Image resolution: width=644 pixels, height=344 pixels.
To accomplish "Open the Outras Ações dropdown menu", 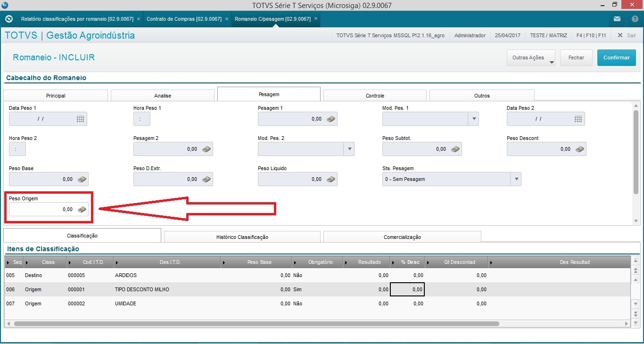I will [531, 58].
